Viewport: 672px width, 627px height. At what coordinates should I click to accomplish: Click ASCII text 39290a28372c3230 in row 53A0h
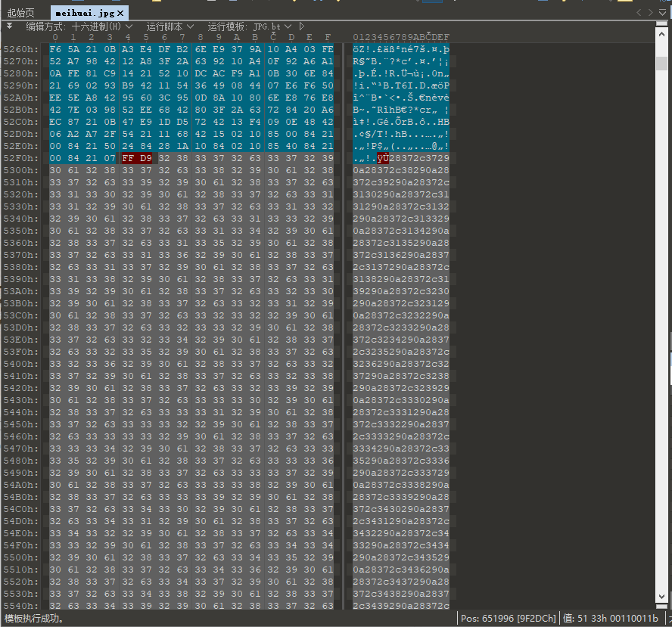401,291
